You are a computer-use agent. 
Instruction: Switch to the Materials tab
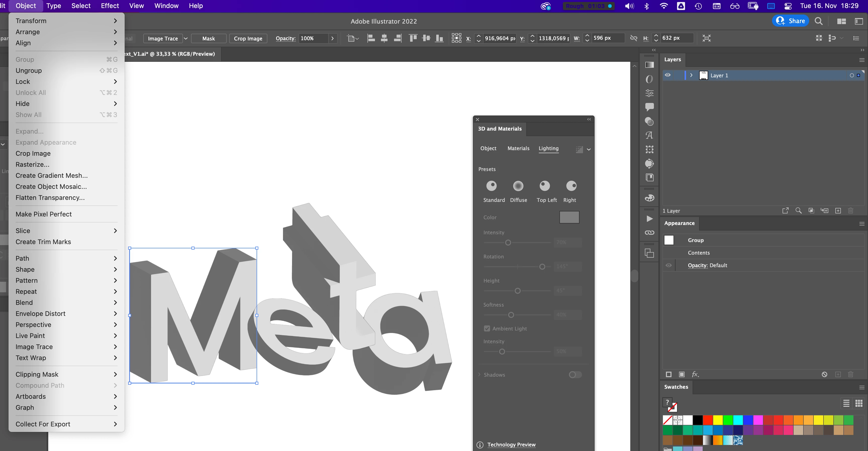(x=518, y=148)
